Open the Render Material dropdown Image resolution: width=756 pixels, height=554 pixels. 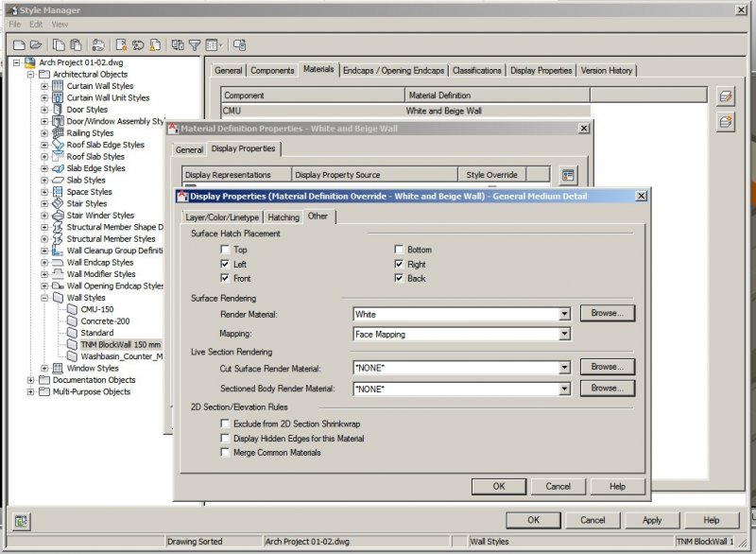[x=564, y=314]
